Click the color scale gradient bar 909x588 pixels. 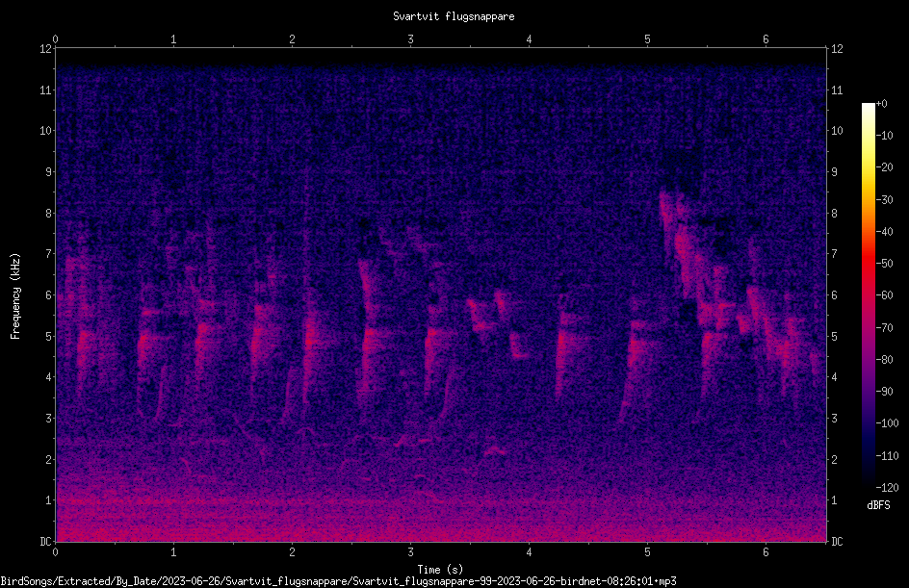868,295
